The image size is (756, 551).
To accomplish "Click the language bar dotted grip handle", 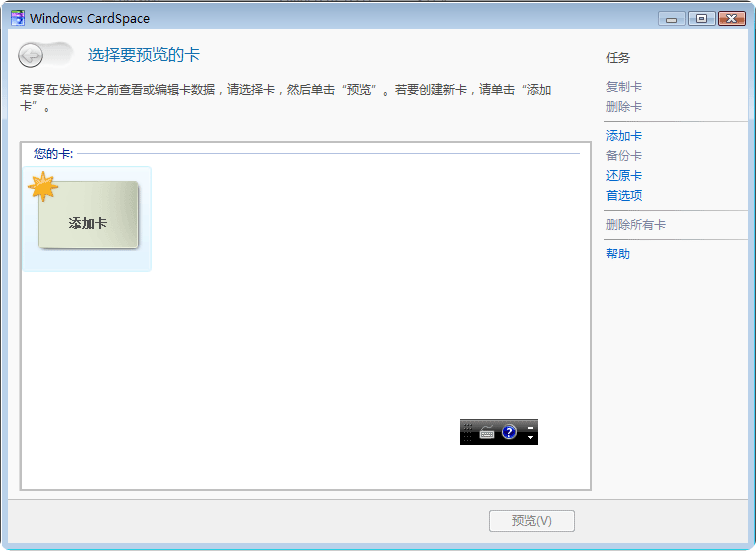I will click(467, 432).
